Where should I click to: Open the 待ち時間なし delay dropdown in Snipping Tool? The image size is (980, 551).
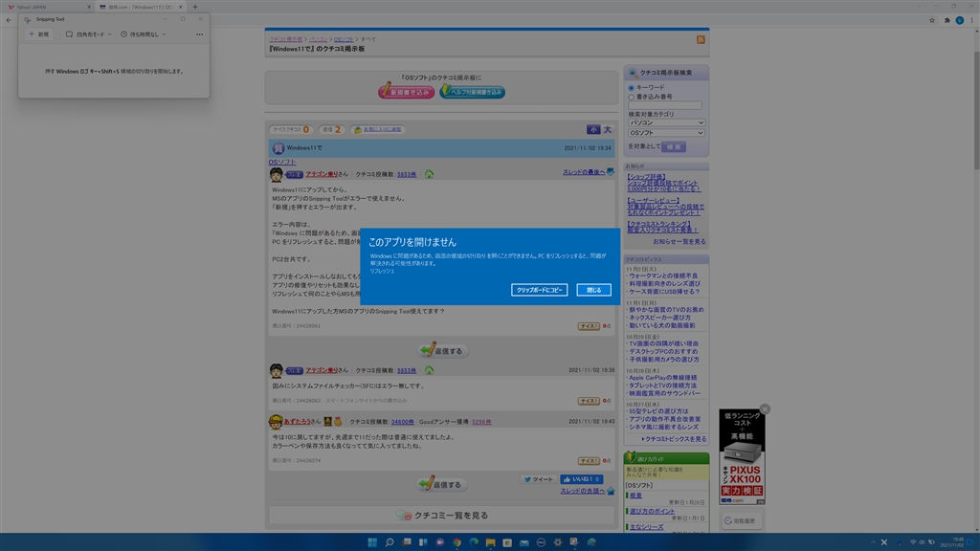[144, 34]
